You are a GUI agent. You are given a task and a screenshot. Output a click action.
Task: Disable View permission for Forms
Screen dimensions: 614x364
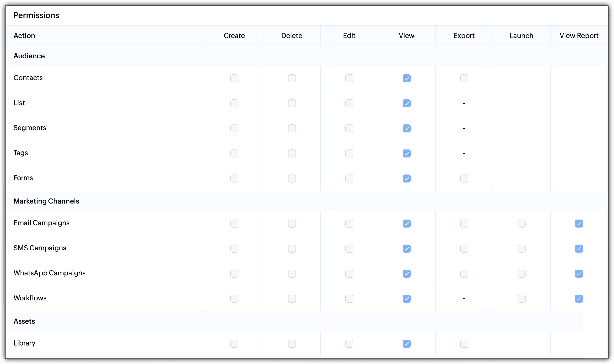pyautogui.click(x=406, y=178)
